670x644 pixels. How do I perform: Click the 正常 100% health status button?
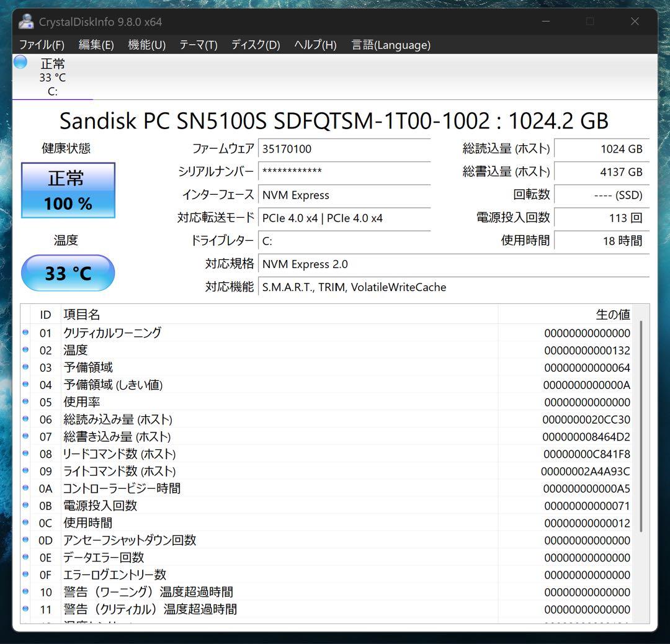[68, 190]
